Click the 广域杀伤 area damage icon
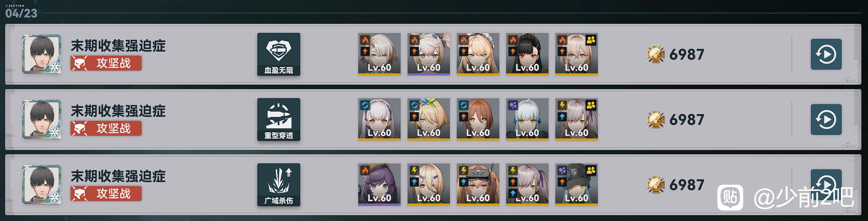This screenshot has width=868, height=221. (279, 185)
